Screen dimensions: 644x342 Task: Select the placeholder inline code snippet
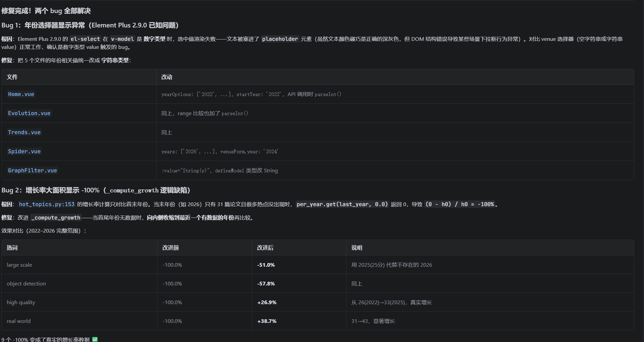coord(280,39)
